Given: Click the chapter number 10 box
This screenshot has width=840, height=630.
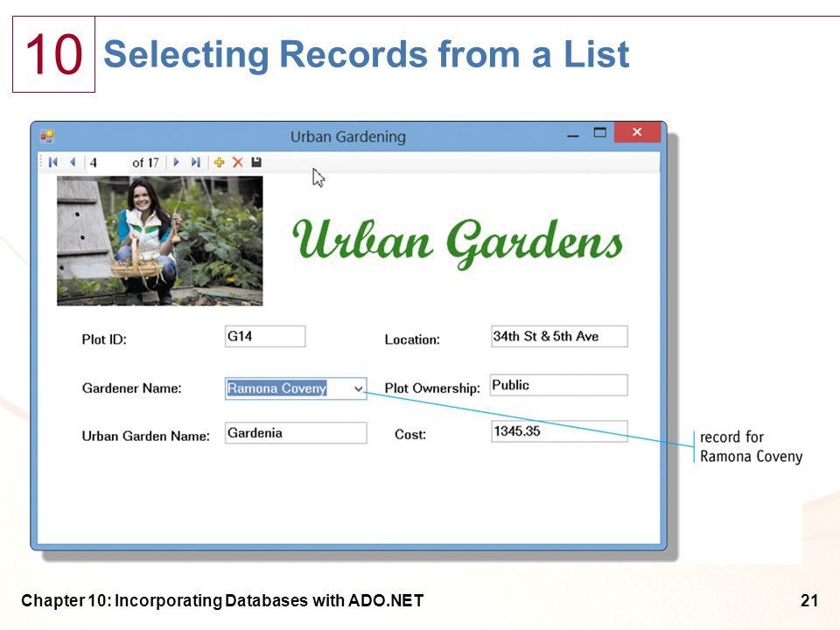Looking at the screenshot, I should 53,54.
